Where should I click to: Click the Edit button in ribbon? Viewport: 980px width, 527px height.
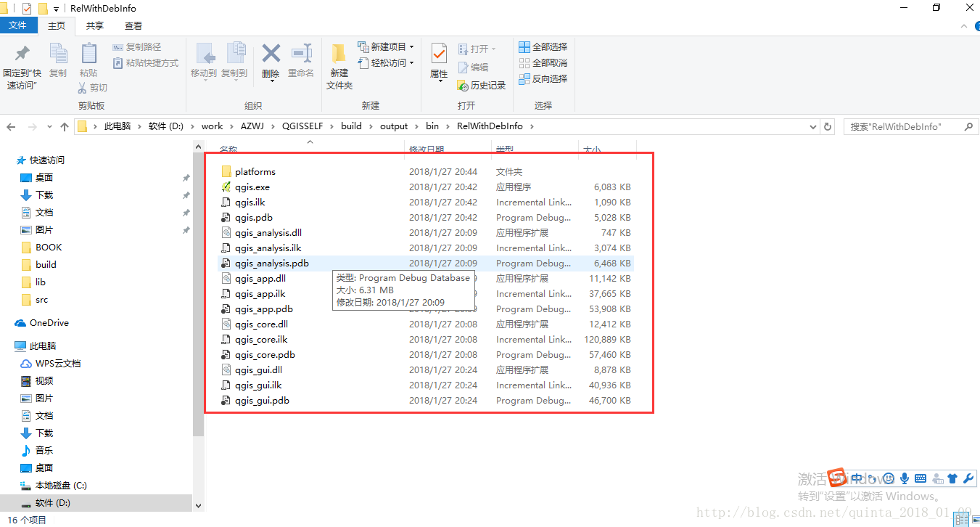coord(473,67)
